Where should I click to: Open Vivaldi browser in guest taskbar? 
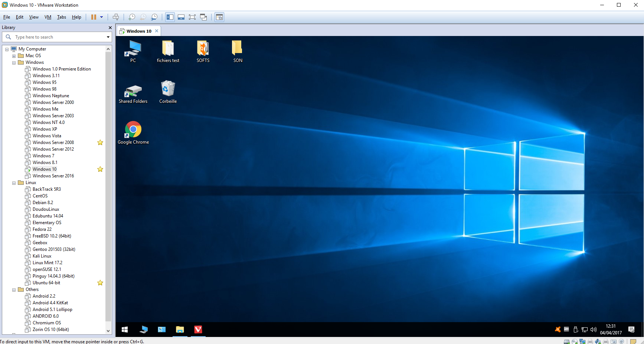(198, 330)
